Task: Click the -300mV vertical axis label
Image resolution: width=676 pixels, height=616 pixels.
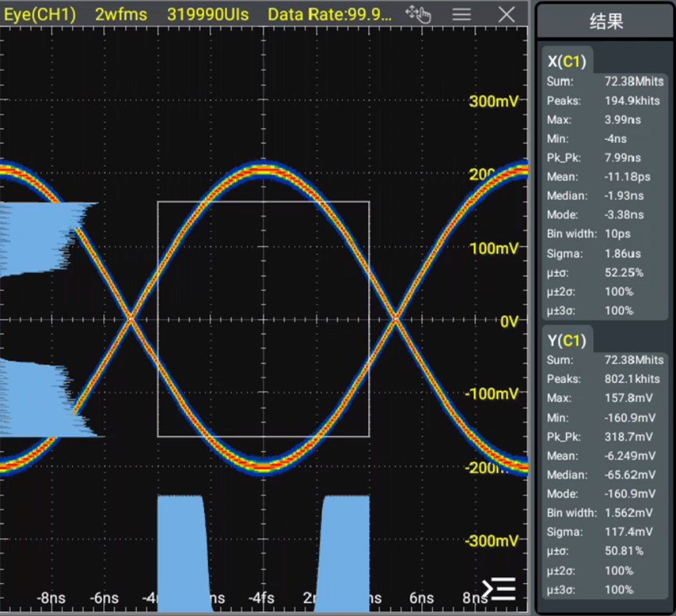Action: pos(492,540)
